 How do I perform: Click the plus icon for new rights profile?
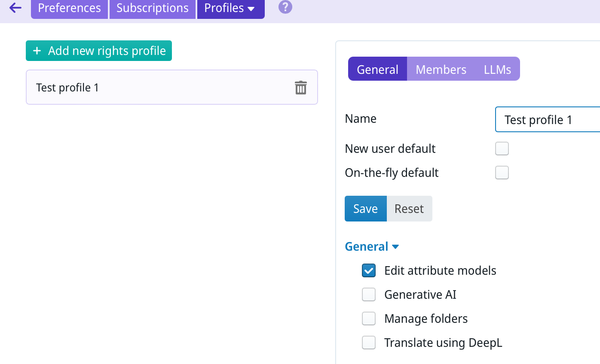37,51
